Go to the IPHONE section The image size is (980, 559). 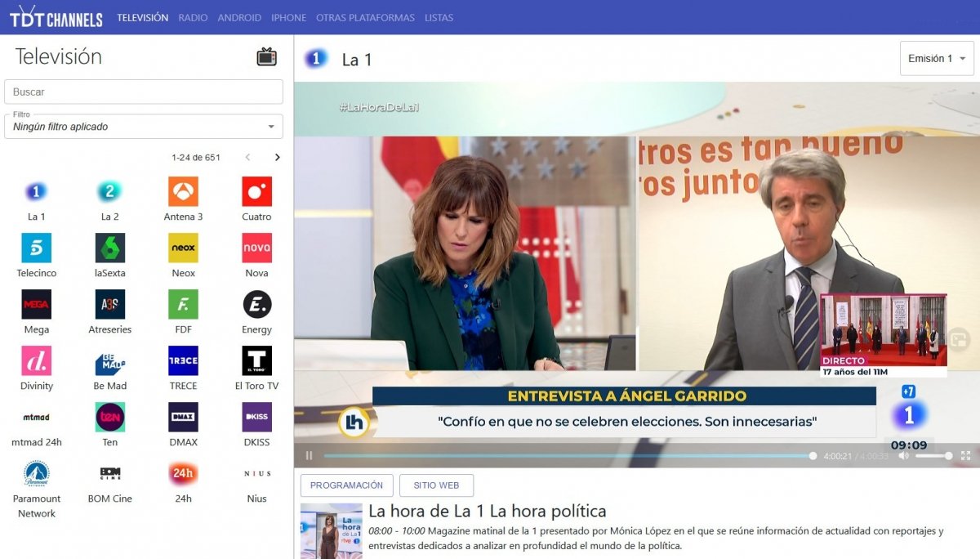tap(288, 17)
